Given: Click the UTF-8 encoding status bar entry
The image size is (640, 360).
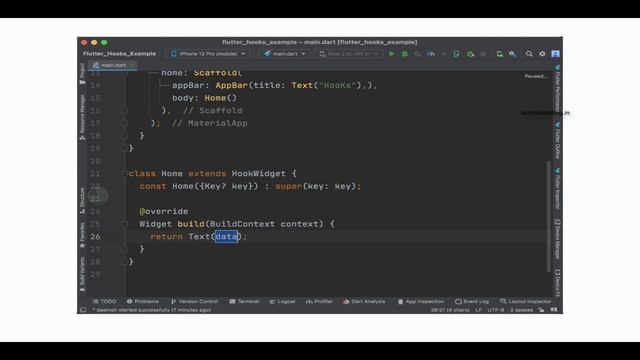Looking at the screenshot, I should [x=496, y=310].
